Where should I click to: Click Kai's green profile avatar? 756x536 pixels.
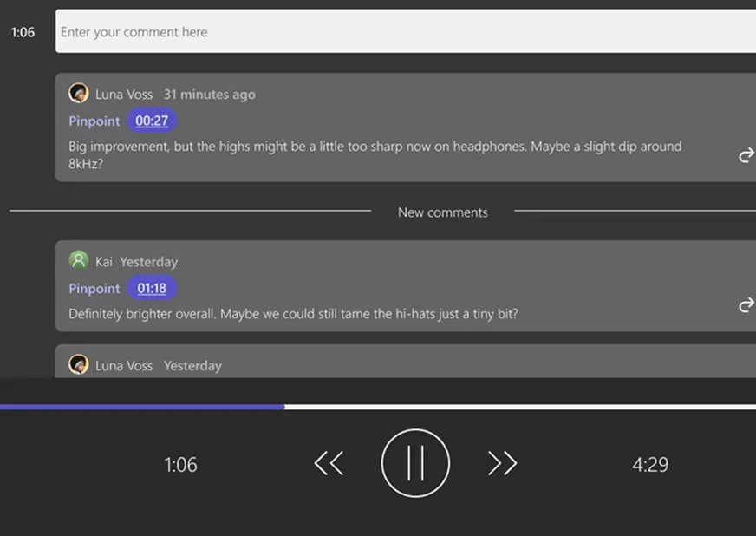click(79, 260)
